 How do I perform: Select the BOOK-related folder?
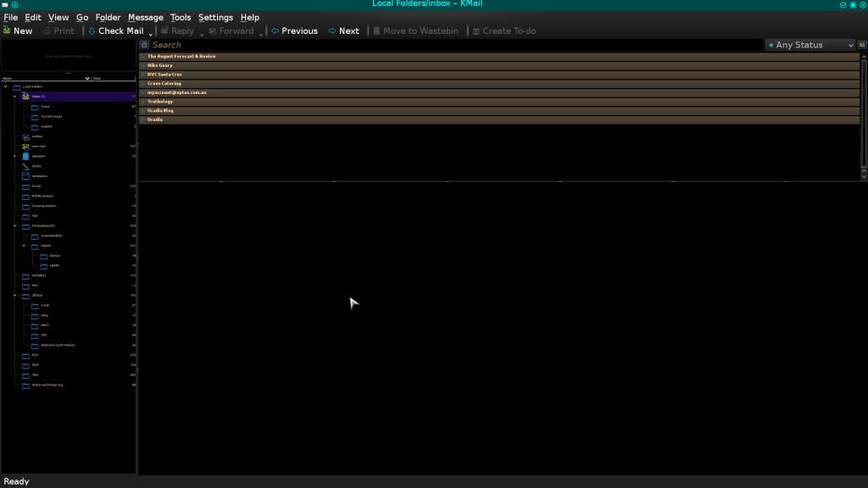pyautogui.click(x=42, y=197)
